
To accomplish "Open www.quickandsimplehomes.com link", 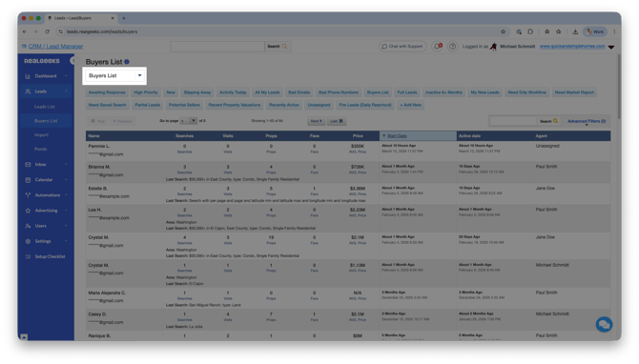I will (x=572, y=47).
